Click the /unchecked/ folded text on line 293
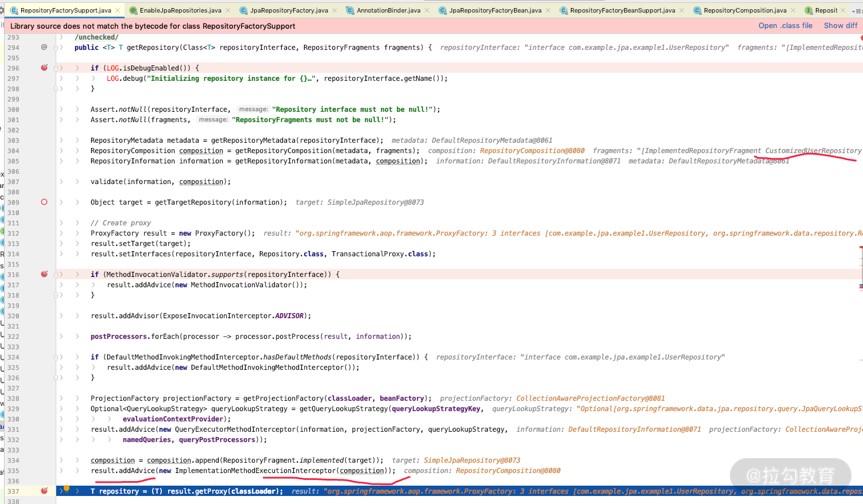 (96, 37)
